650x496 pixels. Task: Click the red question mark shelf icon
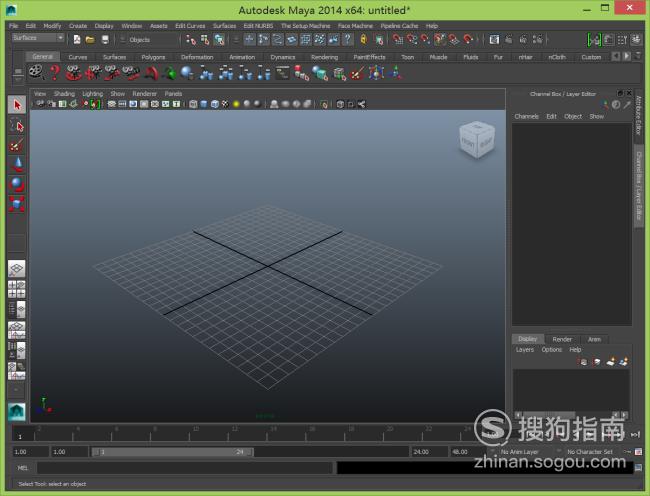[55, 73]
